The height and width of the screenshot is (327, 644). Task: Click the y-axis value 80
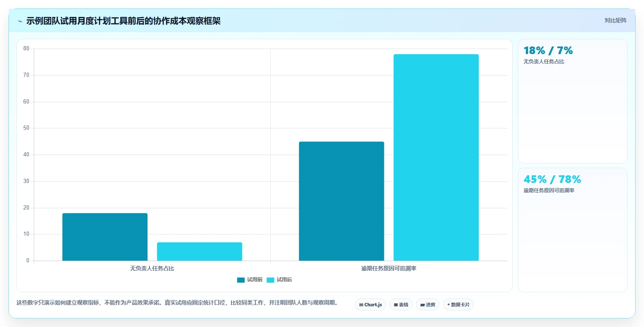coord(26,49)
